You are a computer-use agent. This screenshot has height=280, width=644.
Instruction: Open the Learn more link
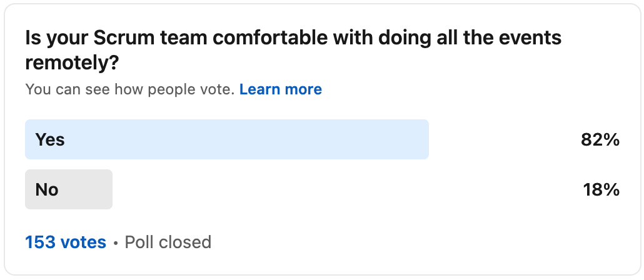[x=281, y=89]
